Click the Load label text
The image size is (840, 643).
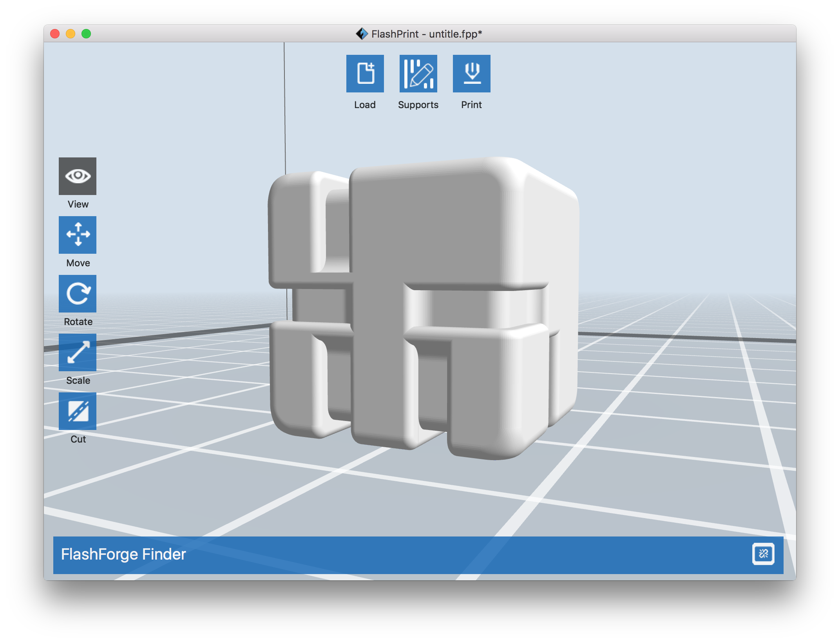(365, 105)
